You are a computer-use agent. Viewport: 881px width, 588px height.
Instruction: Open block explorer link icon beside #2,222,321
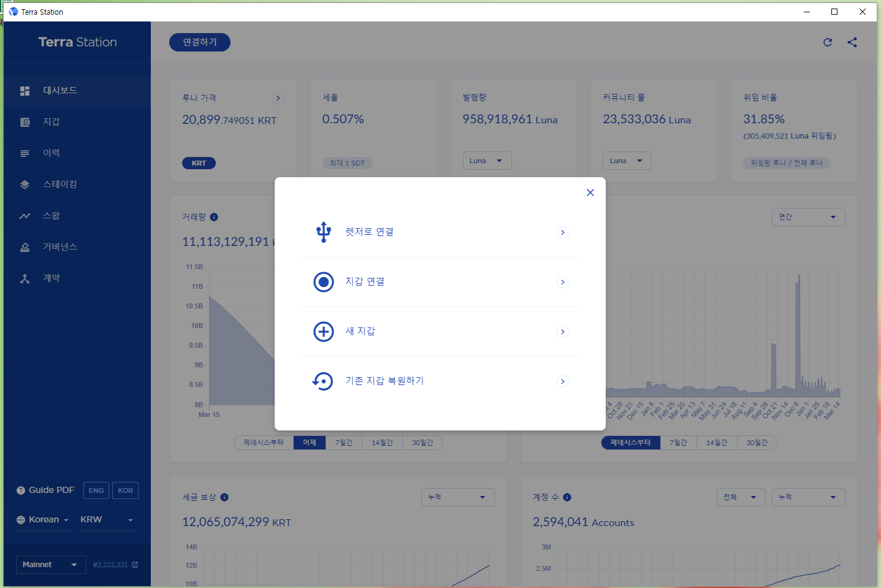coord(135,565)
